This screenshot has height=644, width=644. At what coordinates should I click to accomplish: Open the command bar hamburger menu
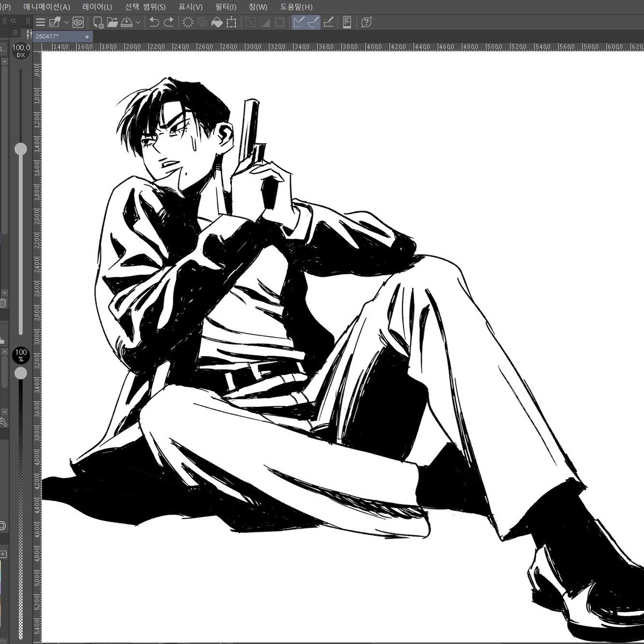coord(40,23)
